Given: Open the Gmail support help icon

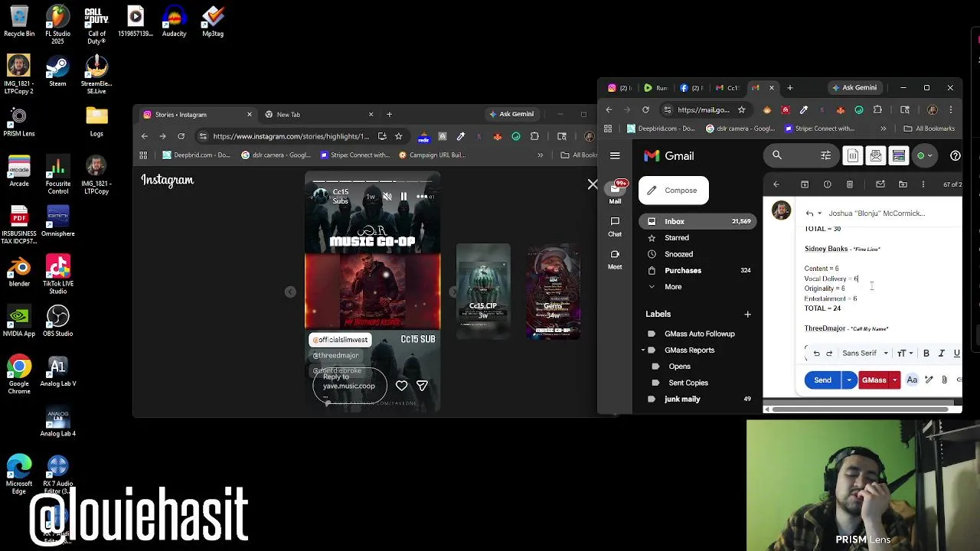Looking at the screenshot, I should coord(955,156).
